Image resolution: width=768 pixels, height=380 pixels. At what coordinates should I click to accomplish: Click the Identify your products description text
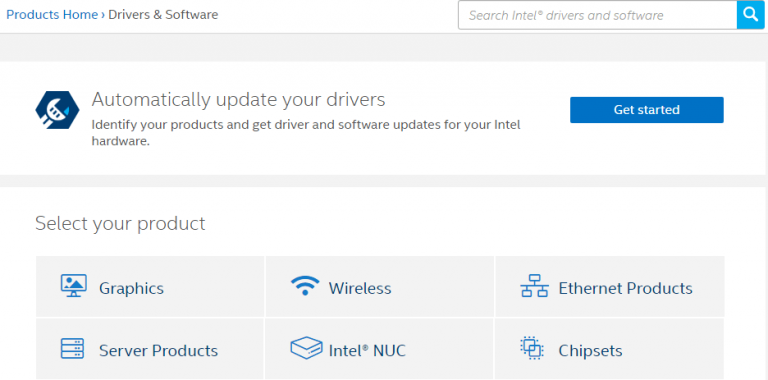point(306,133)
